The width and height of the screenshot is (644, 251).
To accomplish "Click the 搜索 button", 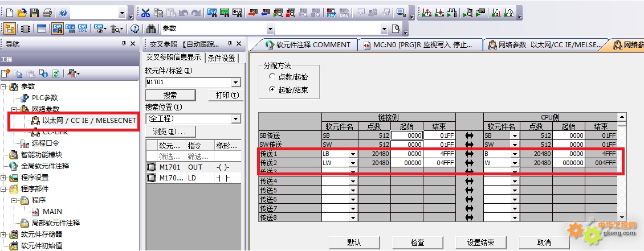I will click(170, 95).
